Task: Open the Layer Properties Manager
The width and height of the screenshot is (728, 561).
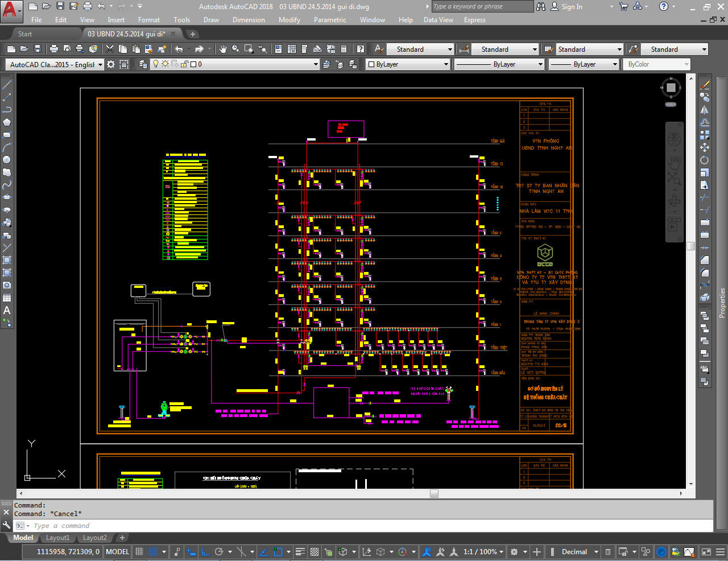Action: click(x=142, y=64)
